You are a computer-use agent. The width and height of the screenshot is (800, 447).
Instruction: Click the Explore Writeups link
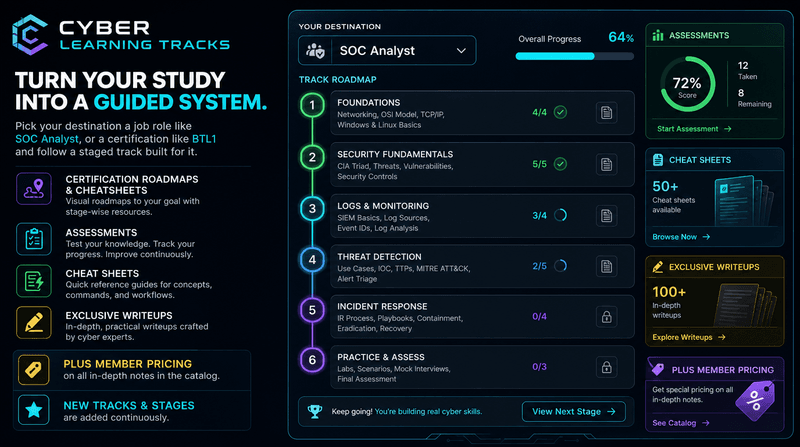pos(688,337)
